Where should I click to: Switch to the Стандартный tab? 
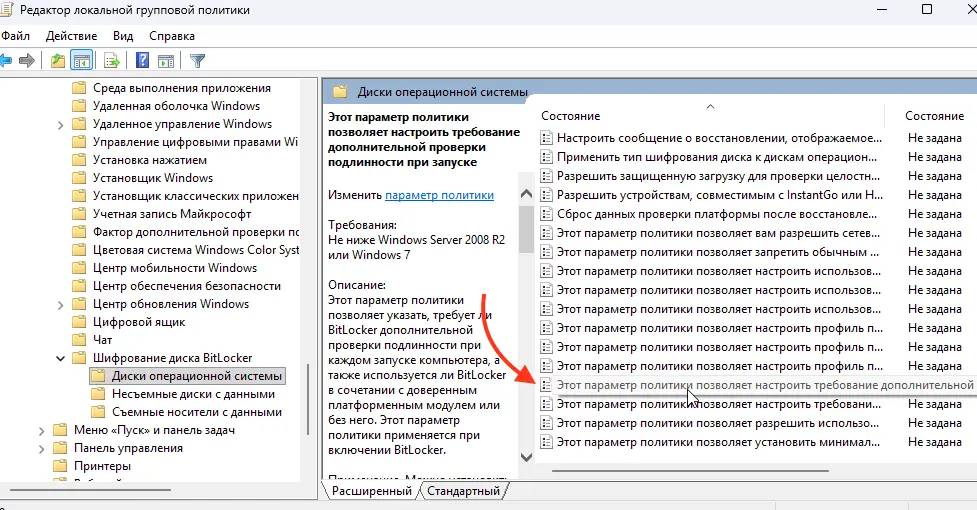point(464,491)
